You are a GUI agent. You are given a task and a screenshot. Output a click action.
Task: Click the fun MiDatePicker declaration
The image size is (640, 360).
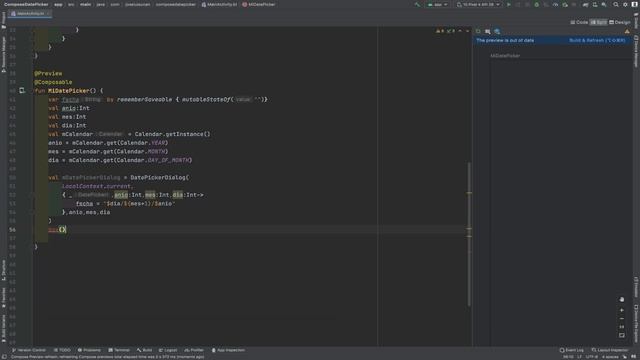coord(69,91)
